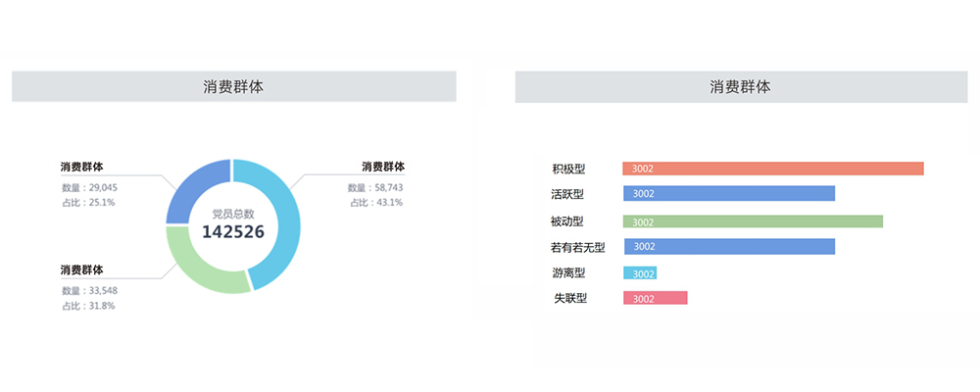This screenshot has height=392, width=980.
Task: Click the 占比：43.1% percentage text
Action: coord(376,203)
